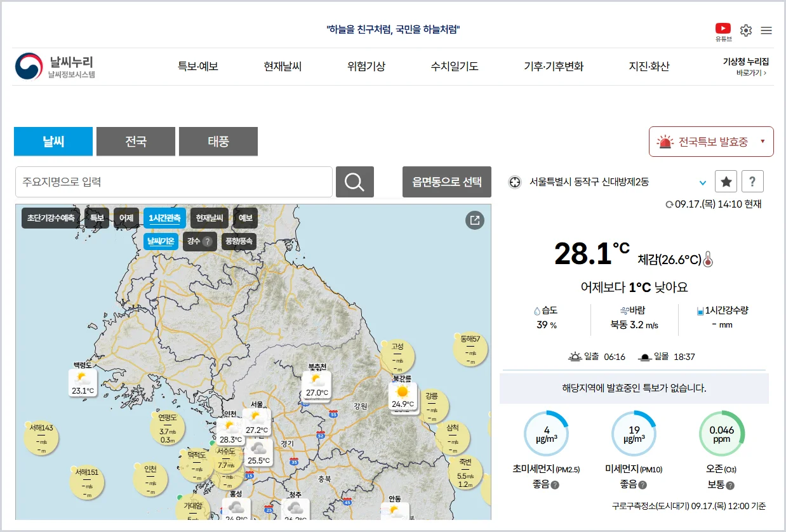786x532 pixels.
Task: Open the YouTube (유튜브) icon link
Action: click(723, 32)
